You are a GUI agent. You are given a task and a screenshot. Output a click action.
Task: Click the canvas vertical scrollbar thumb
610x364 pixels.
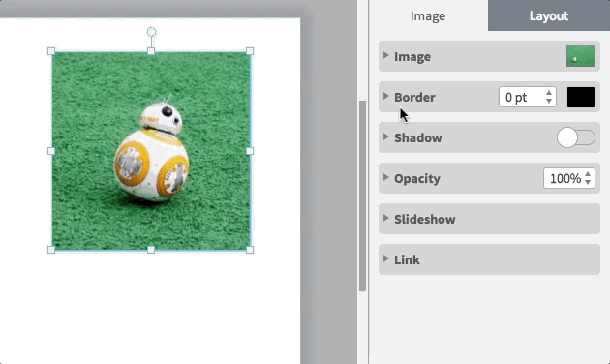[362, 196]
